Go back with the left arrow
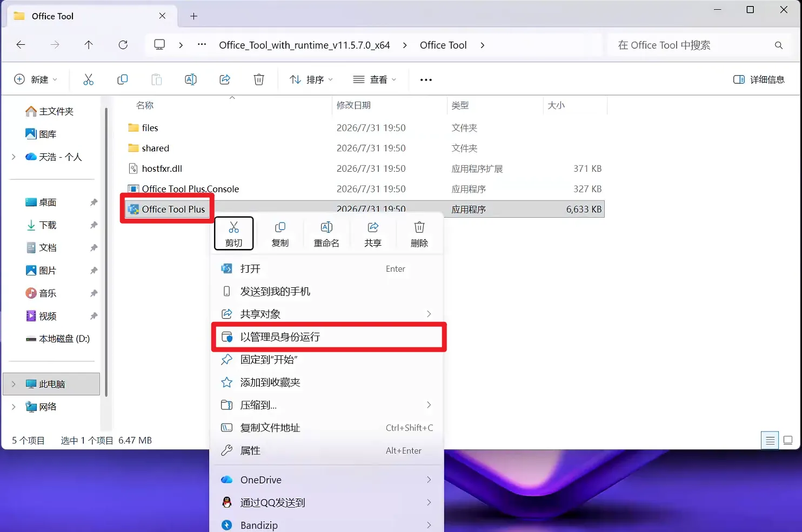Viewport: 802px width, 532px height. coord(21,45)
